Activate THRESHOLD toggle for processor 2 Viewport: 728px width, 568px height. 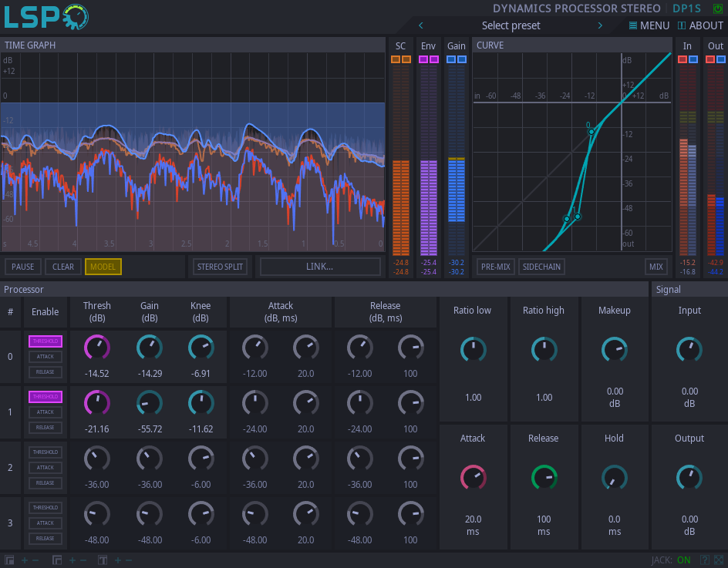45,452
